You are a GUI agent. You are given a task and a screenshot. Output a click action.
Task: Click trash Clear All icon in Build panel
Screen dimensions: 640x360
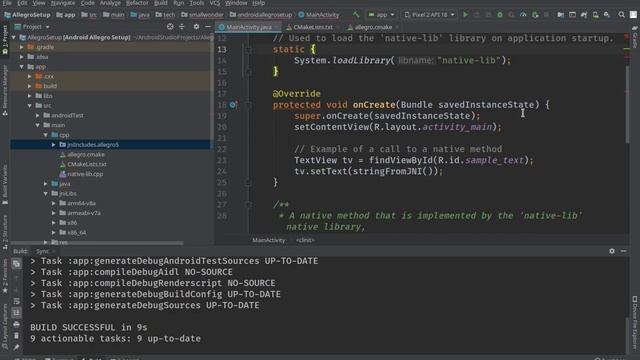coord(16,336)
